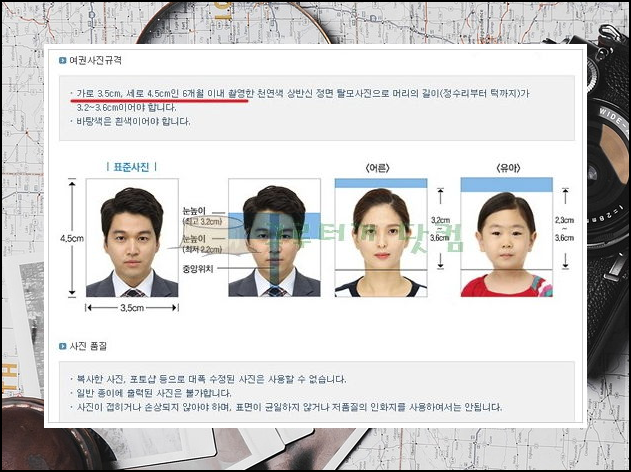This screenshot has width=631, height=472.
Task: Click the 3.2~3.6cm이어야 합니다 line
Action: tap(126, 107)
